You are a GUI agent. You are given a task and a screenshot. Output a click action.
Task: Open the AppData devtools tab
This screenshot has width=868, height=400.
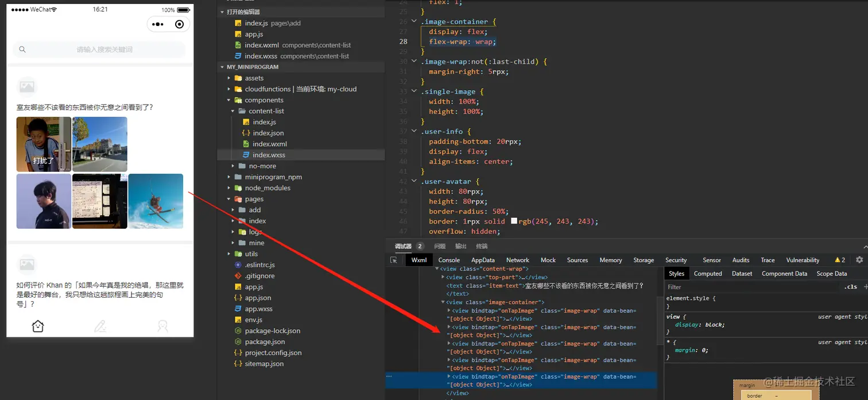(483, 260)
